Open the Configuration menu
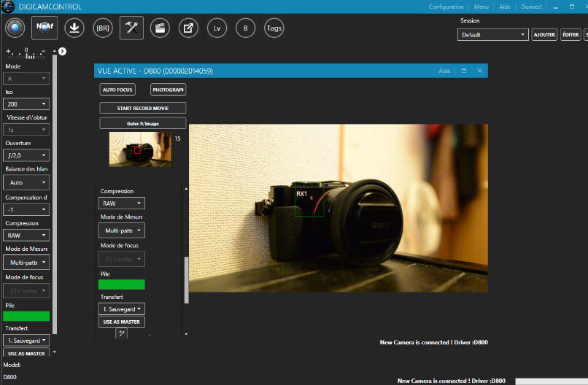The height and width of the screenshot is (385, 588). pyautogui.click(x=446, y=7)
